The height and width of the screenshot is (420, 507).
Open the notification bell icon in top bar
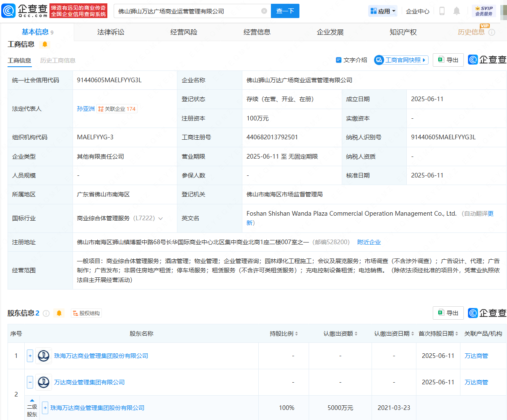(x=457, y=11)
